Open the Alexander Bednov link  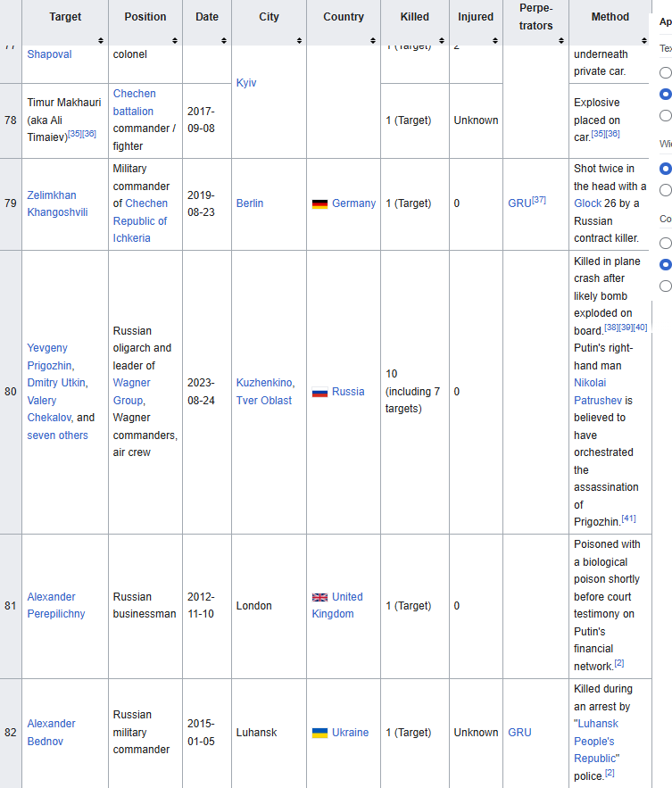pos(51,732)
